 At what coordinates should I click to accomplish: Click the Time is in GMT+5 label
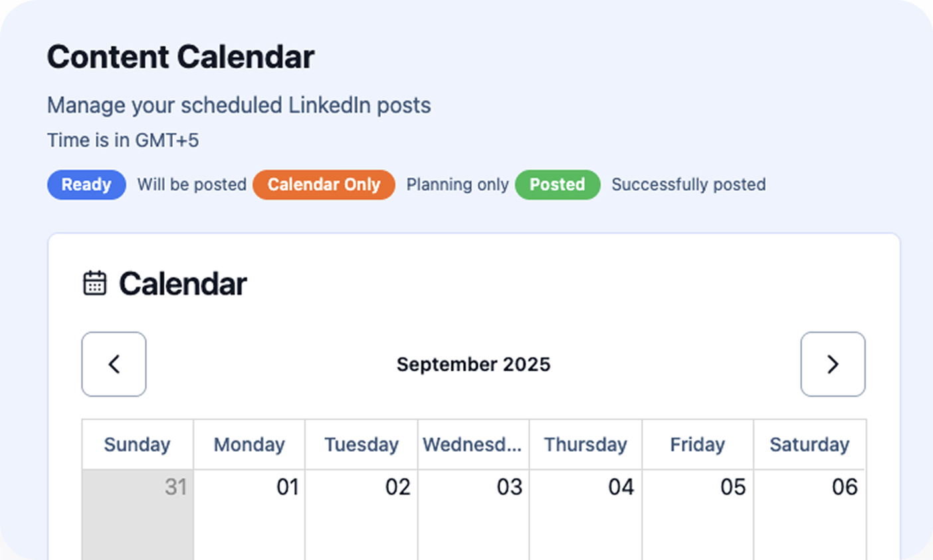(x=123, y=140)
